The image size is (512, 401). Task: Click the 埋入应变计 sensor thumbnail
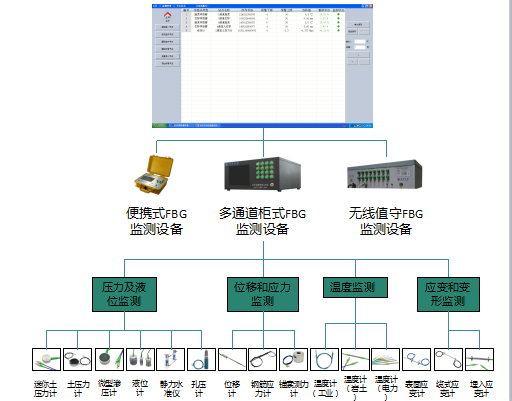pos(479,360)
